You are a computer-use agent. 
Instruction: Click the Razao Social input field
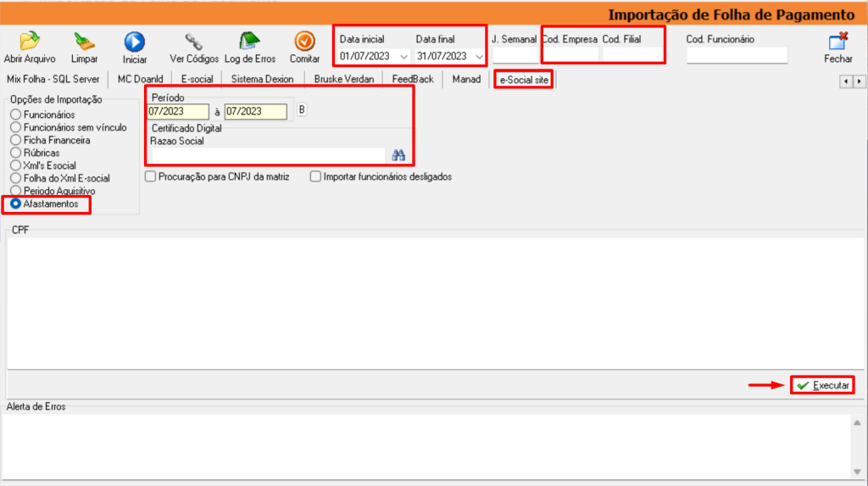[x=269, y=156]
